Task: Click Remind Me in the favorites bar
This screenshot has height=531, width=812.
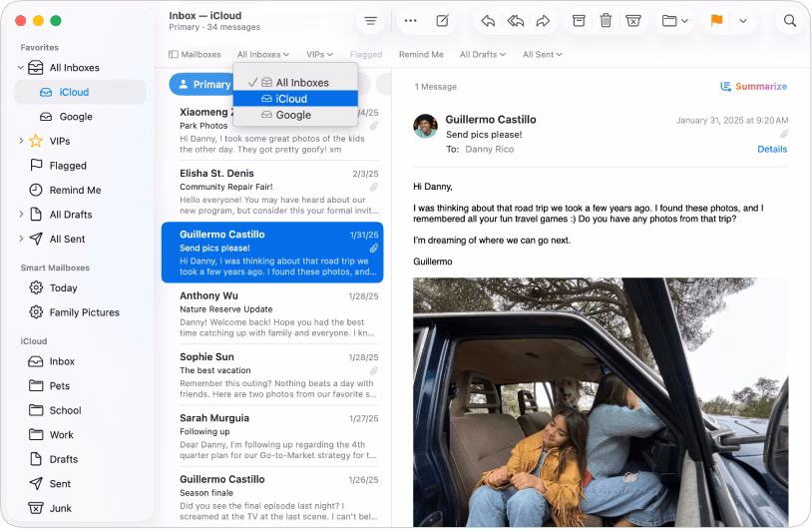Action: [x=421, y=54]
